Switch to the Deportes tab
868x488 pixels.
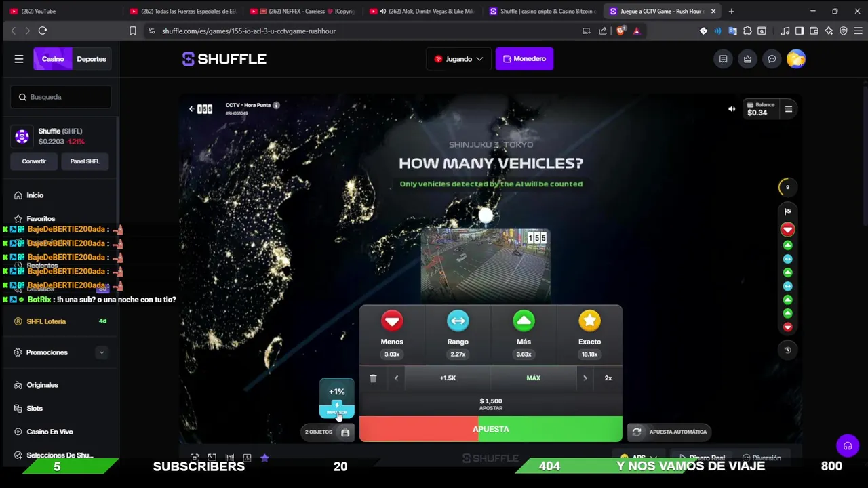92,59
